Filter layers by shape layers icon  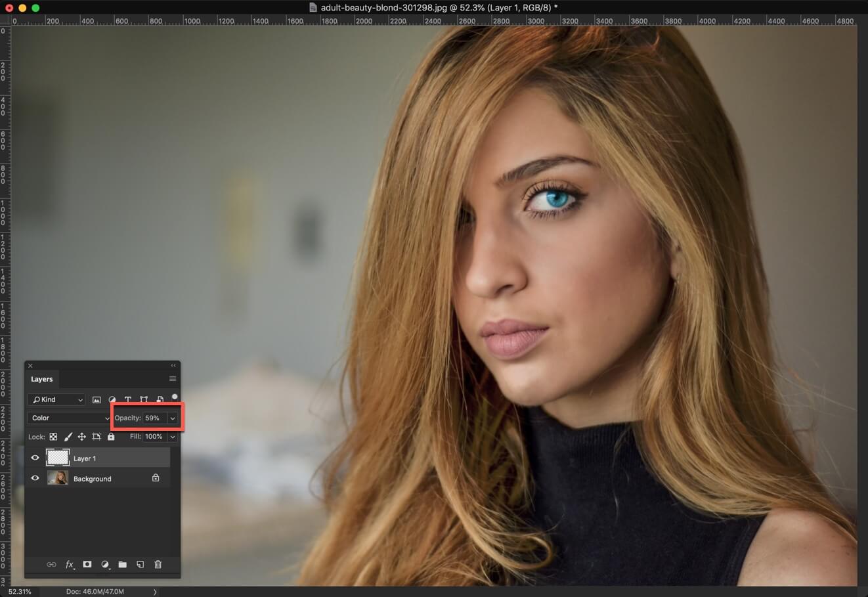[x=144, y=399]
